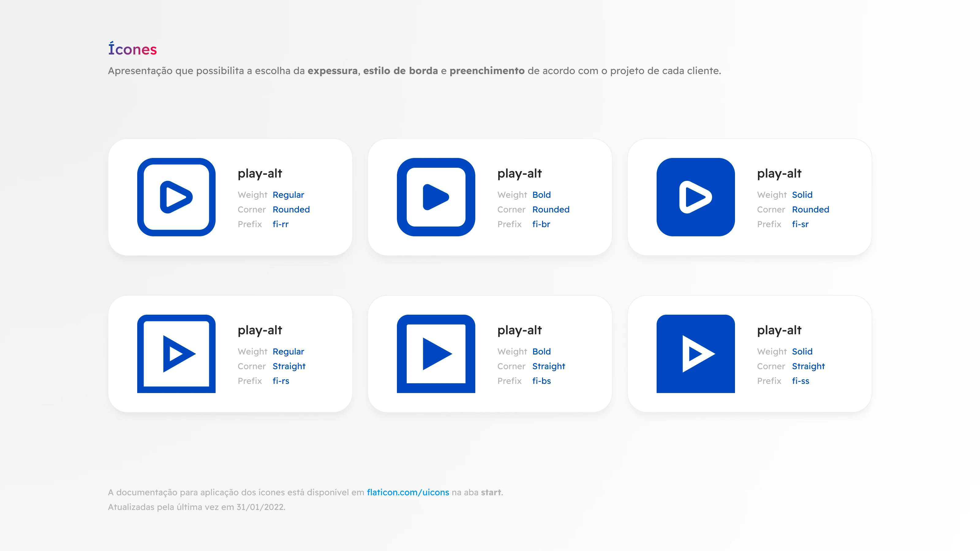Click the bold straight play-alt icon

435,354
